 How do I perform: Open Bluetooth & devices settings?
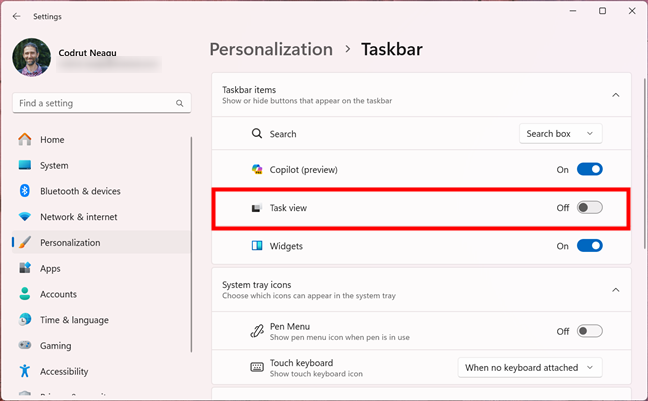tap(101, 191)
